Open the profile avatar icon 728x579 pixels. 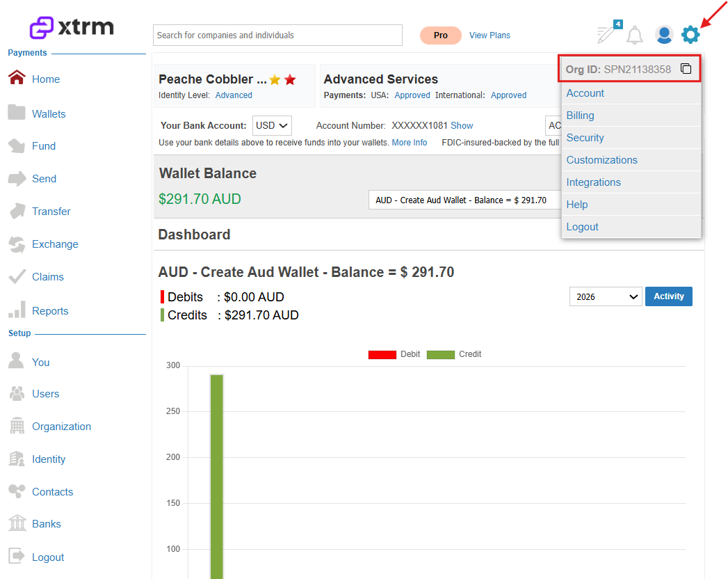pyautogui.click(x=664, y=35)
